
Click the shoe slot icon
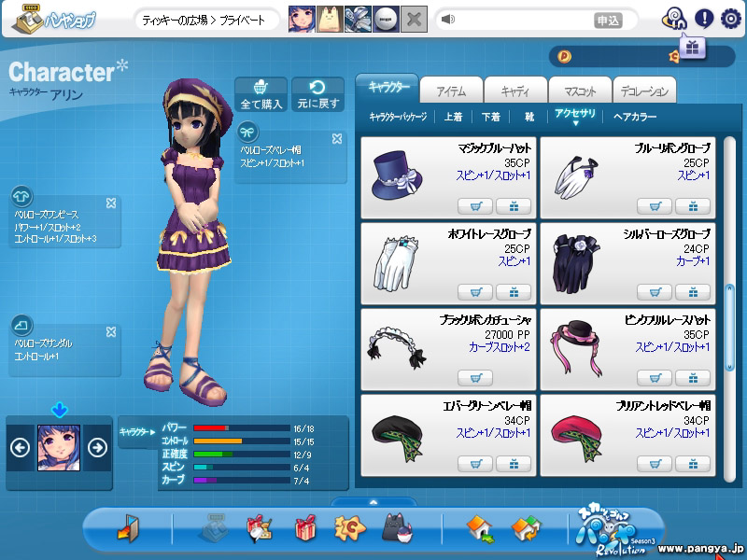click(21, 325)
